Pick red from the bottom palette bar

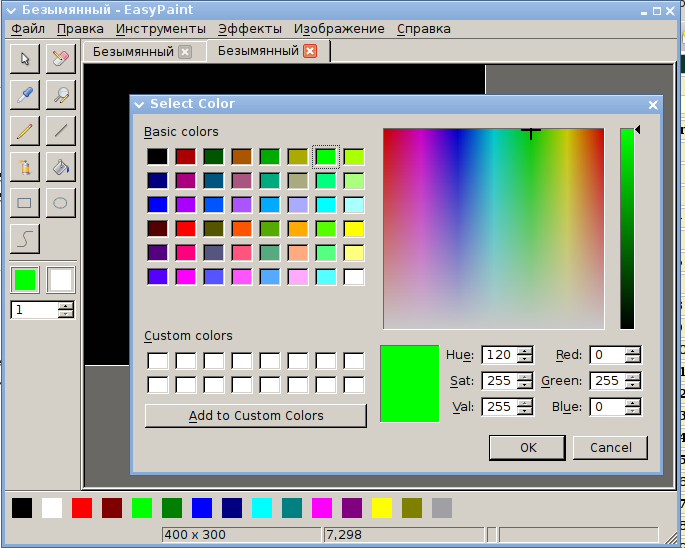(x=82, y=508)
